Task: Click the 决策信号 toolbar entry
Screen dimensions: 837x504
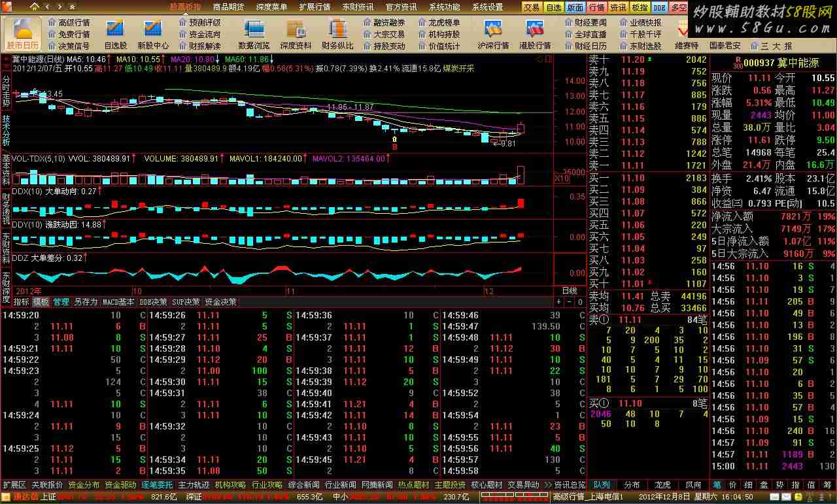Action: [x=69, y=46]
